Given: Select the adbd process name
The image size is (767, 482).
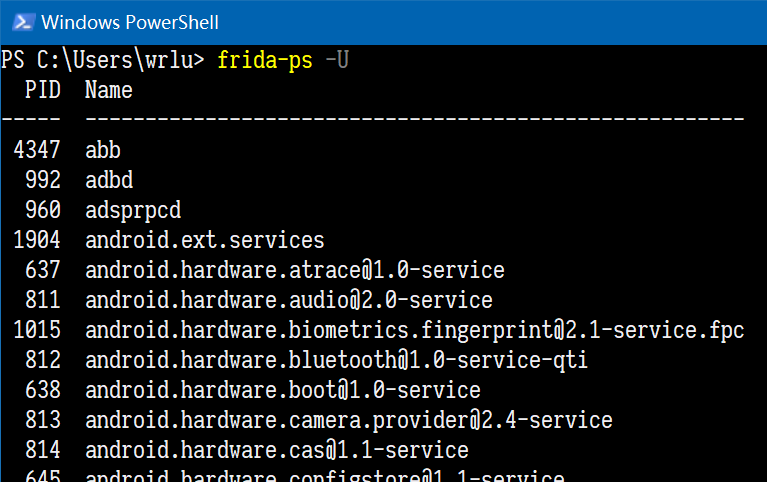Looking at the screenshot, I should (109, 180).
